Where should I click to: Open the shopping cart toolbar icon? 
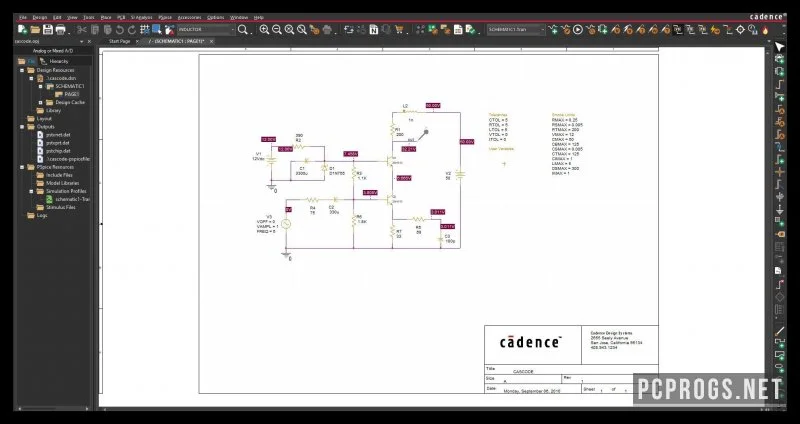pos(399,30)
